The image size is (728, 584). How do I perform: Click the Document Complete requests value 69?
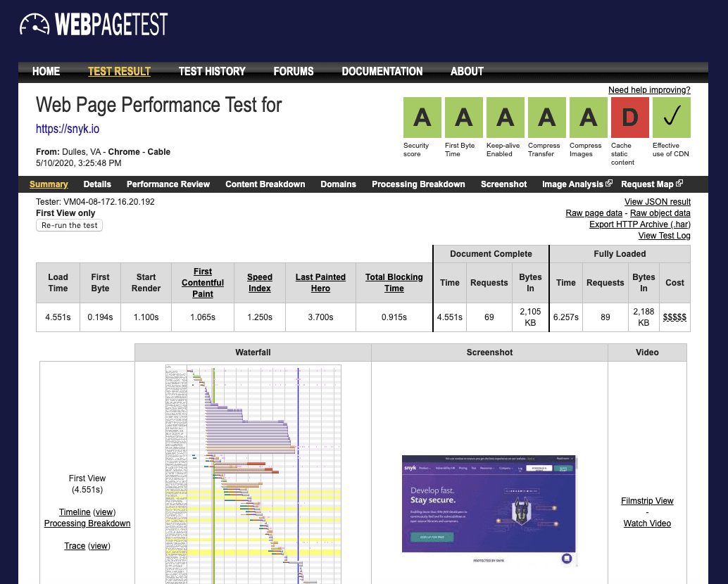click(x=489, y=317)
